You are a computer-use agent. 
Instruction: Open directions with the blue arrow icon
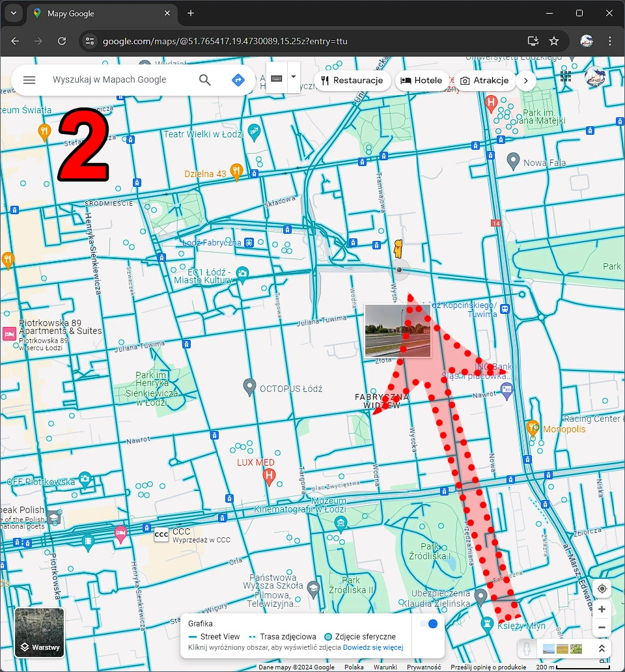click(x=238, y=79)
